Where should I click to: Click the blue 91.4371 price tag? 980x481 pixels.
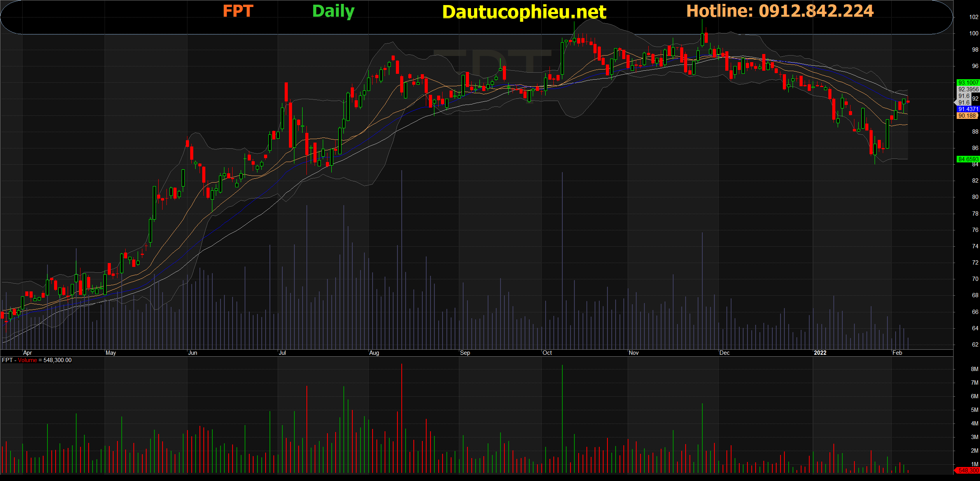968,109
